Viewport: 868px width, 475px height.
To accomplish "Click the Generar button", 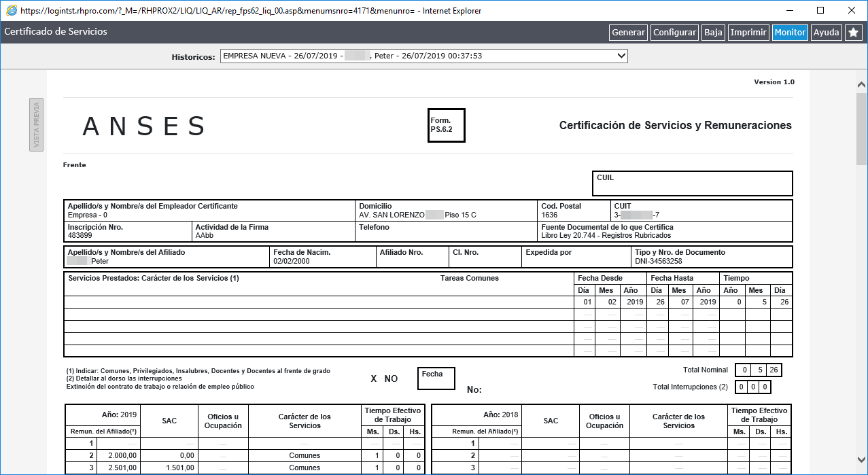I will [x=628, y=32].
